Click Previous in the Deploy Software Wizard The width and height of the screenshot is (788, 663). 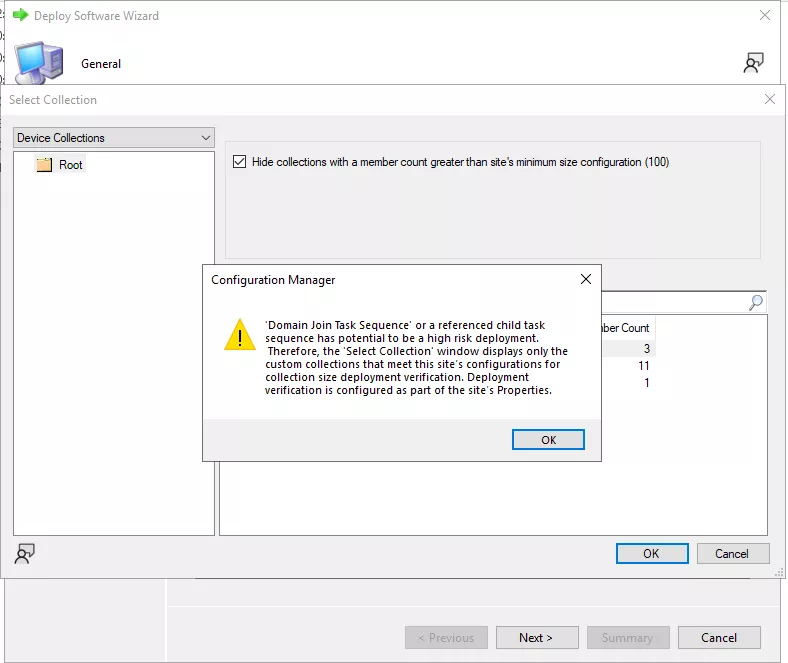446,637
